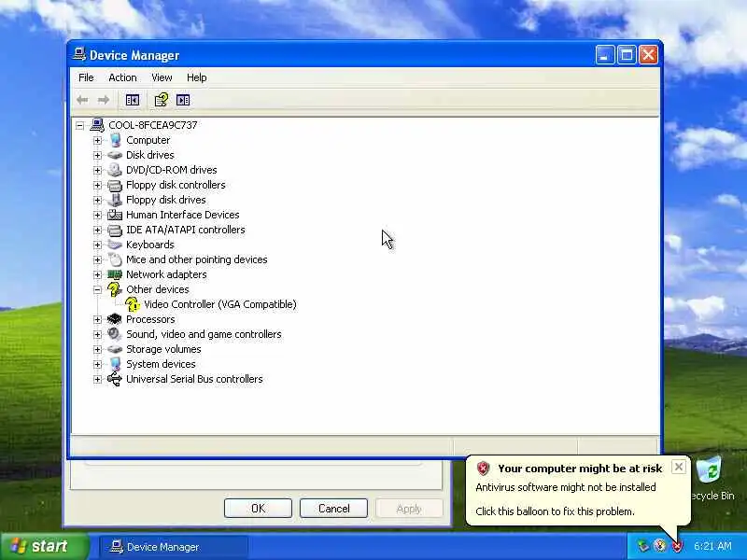Click the Floppy disk controllers icon
The width and height of the screenshot is (747, 560).
tap(115, 185)
